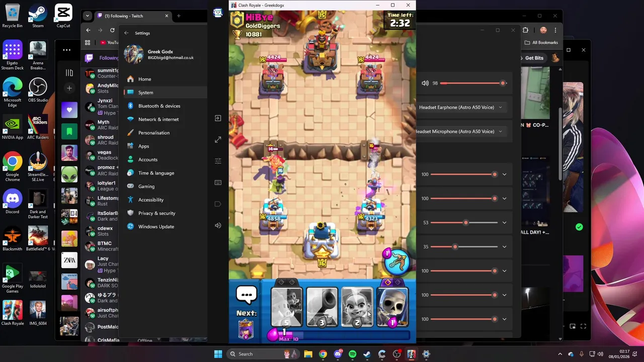Select System in the Settings sidebar
Screen dimensions: 644x362
point(165,93)
